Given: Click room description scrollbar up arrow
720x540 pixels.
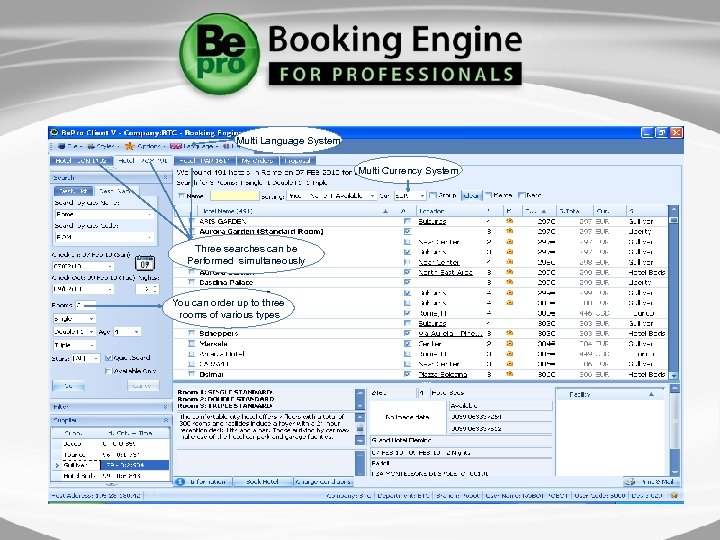Looking at the screenshot, I should tap(360, 393).
